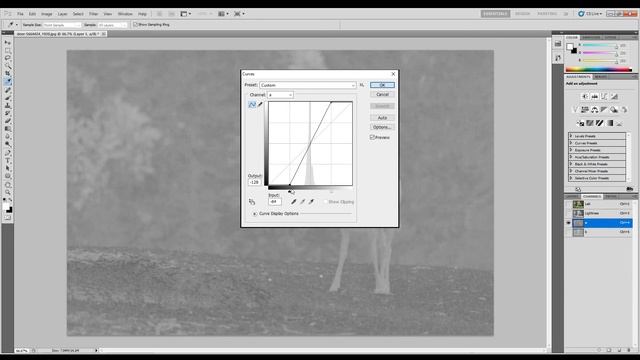Switch to the Adjustments tab
Image resolution: width=640 pixels, height=360 pixels.
click(578, 77)
